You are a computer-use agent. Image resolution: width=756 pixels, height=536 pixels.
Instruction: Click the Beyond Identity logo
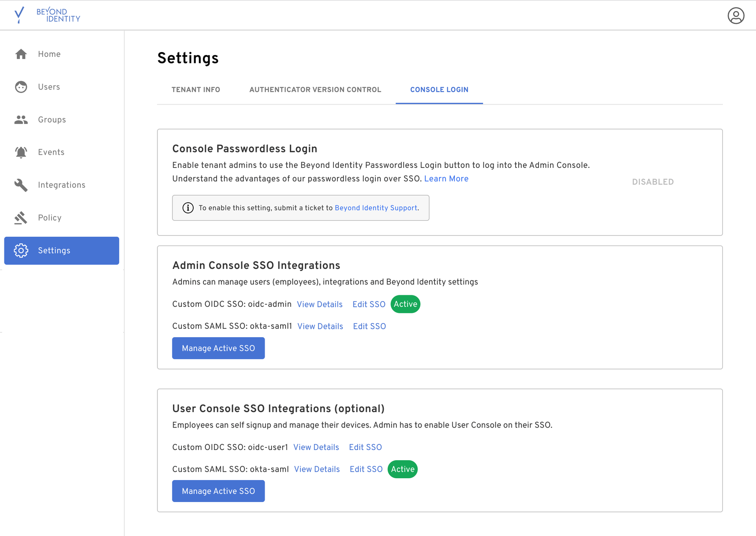[x=47, y=15]
